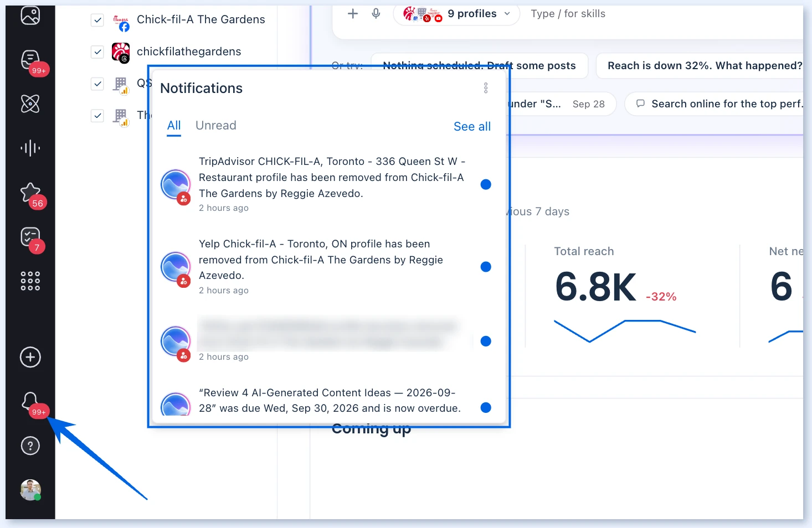Click the Total reach 6.8K metric
The image size is (812, 528).
tap(595, 287)
